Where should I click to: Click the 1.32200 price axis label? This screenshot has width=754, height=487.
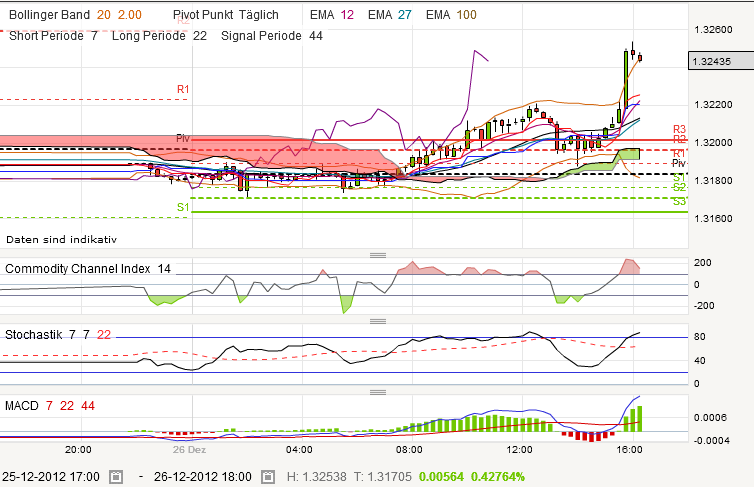tap(713, 105)
